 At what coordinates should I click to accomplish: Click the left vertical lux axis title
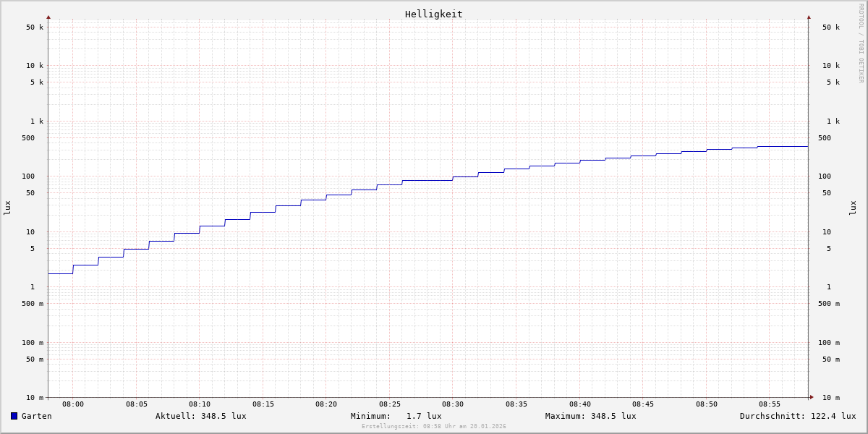tap(7, 208)
